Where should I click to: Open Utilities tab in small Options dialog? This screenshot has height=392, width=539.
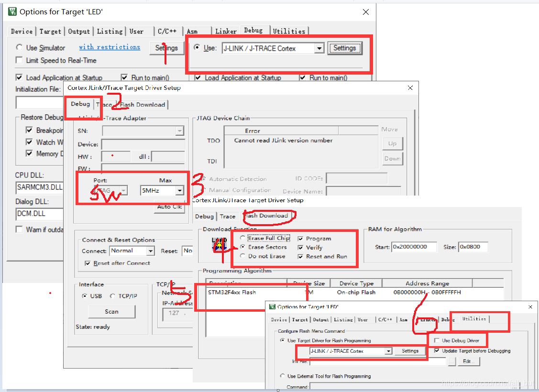pyautogui.click(x=474, y=319)
